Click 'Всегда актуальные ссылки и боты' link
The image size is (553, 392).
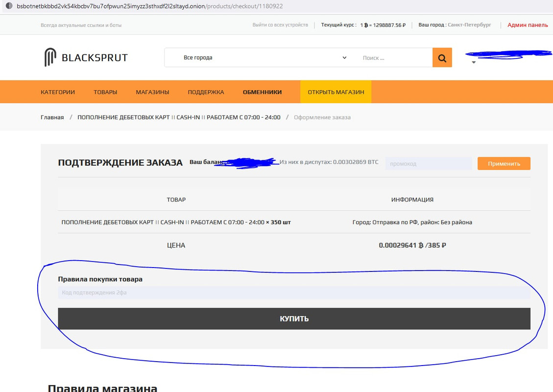click(x=81, y=25)
